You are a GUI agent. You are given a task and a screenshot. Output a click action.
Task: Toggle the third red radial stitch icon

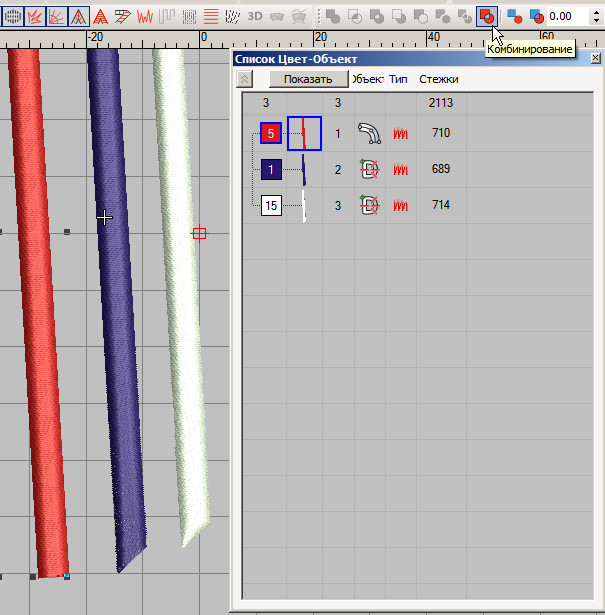(x=59, y=16)
